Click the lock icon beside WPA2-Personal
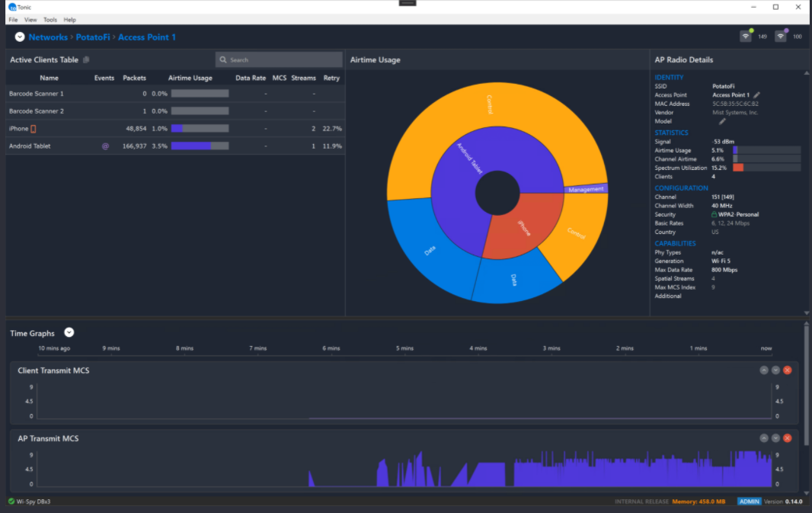This screenshot has width=812, height=513. 714,214
